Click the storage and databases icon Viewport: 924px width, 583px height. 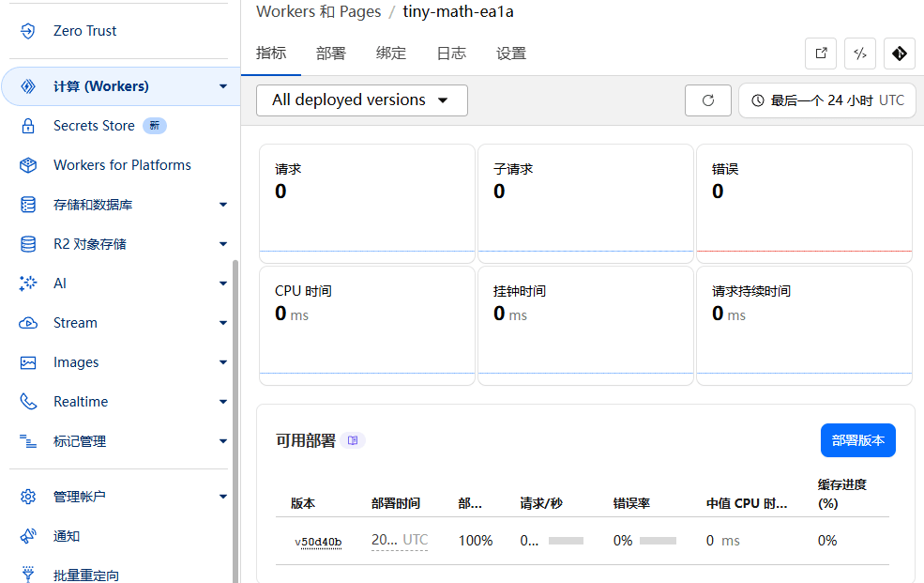(28, 205)
